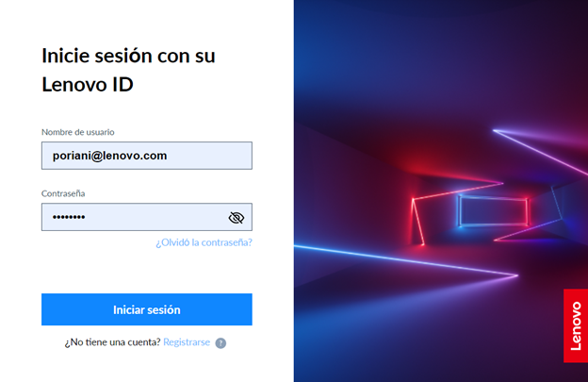Place cursor in poriani@lenovo.com text
The image size is (588, 382).
pos(109,156)
